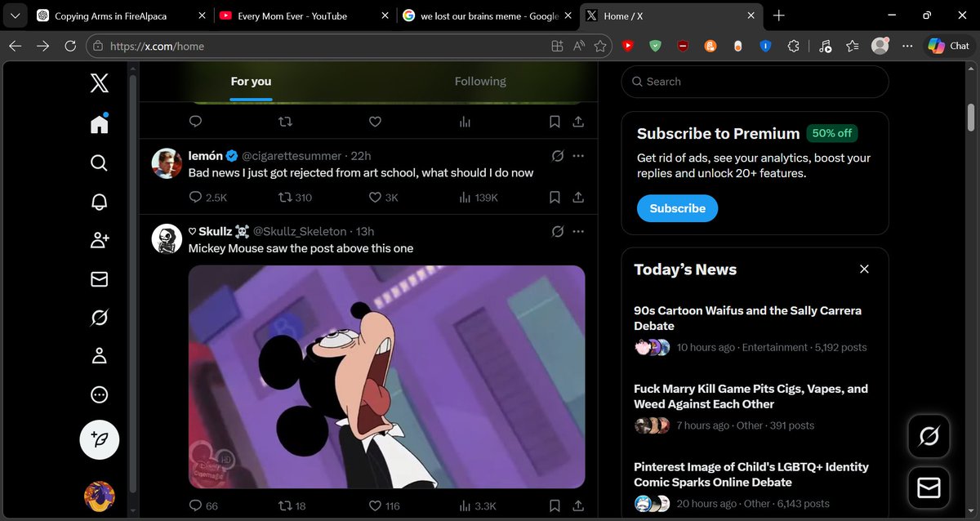Switch to Every Mom Ever YouTube tab
The image size is (980, 521).
click(304, 16)
